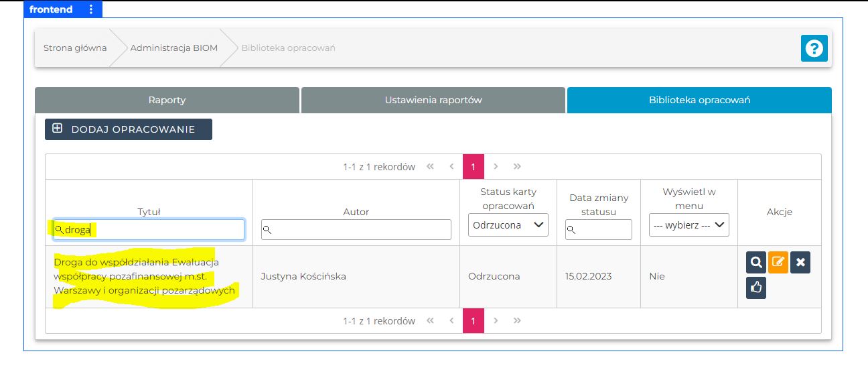Select the Biblioteka opracowań tab
This screenshot has width=868, height=374.
[x=699, y=100]
